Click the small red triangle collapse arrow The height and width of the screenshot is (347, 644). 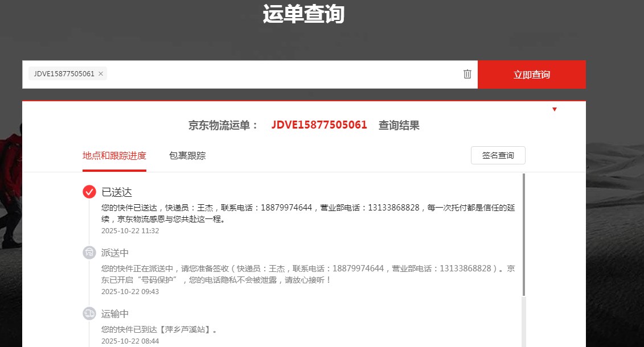click(555, 109)
